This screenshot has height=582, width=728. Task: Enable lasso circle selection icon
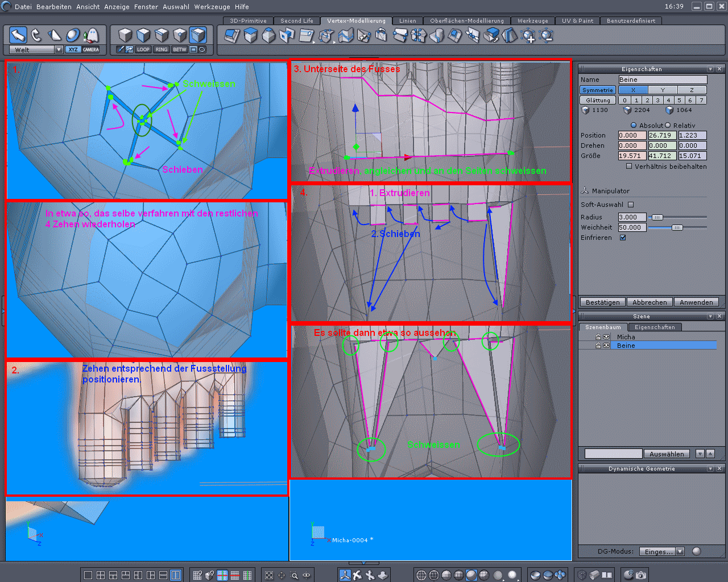click(x=202, y=49)
